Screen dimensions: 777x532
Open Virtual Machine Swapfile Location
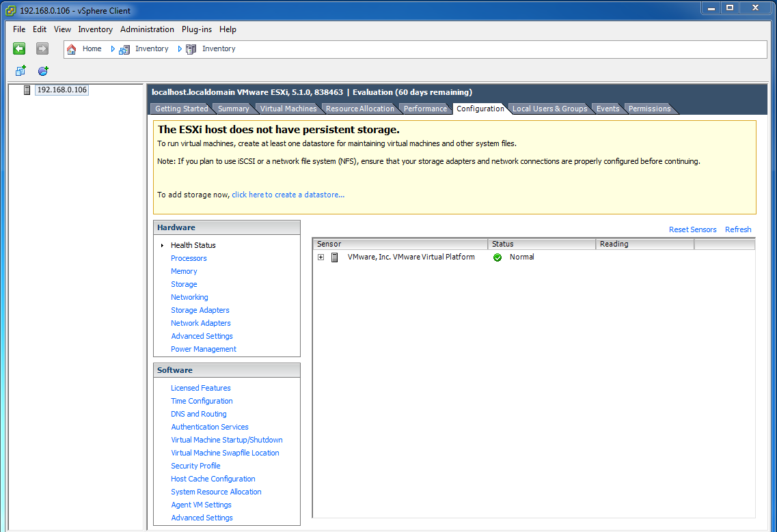[225, 453]
